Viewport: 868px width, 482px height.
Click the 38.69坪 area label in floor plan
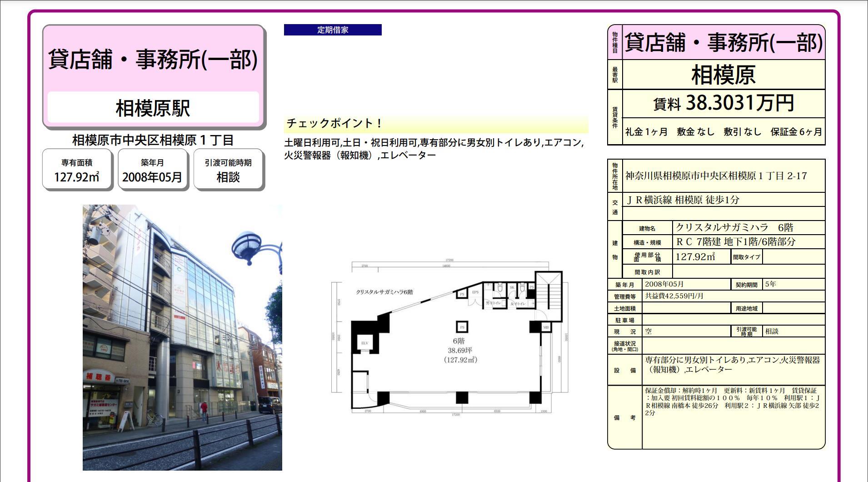click(x=460, y=351)
